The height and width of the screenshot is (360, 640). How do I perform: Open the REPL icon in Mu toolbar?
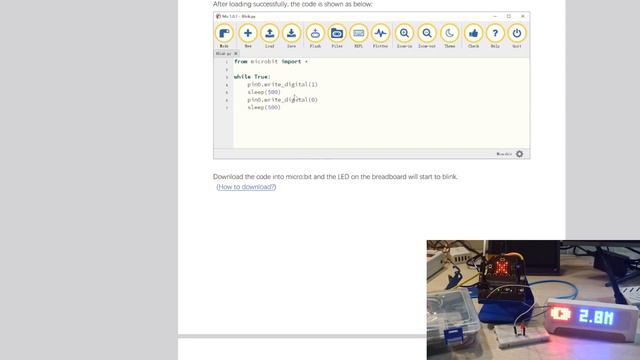coord(358,33)
